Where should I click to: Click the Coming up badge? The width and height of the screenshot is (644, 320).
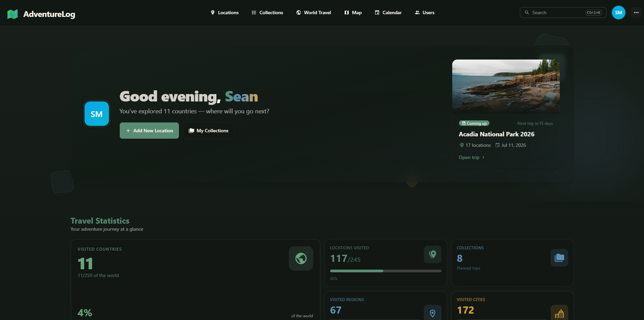tap(474, 123)
